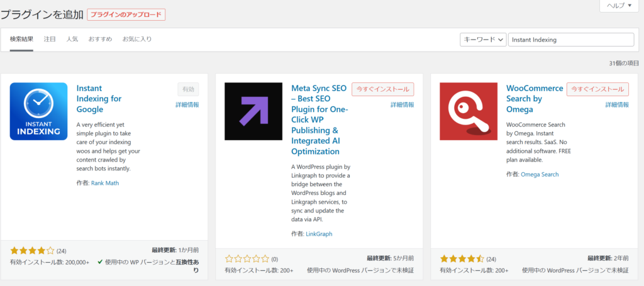
Task: Switch to the 人気 tab
Action: 72,40
